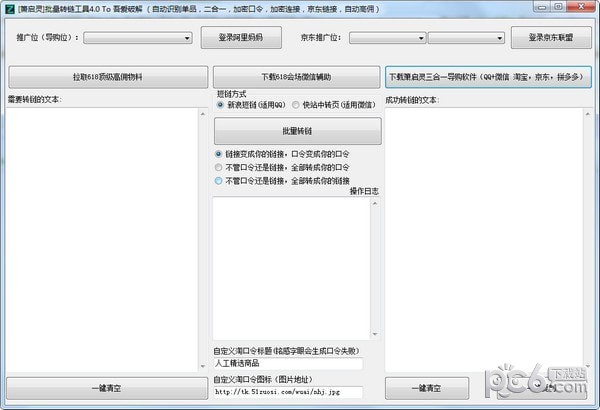Choose 链接变成你的链接，口令变成你的口令 option
Image resolution: width=600 pixels, height=410 pixels.
pos(219,154)
